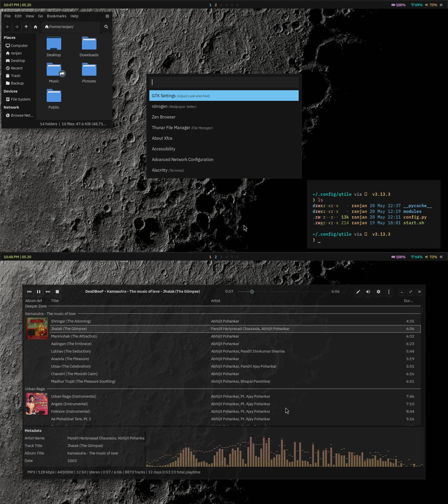Click the Title column header
The image size is (448, 504).
coord(55,301)
